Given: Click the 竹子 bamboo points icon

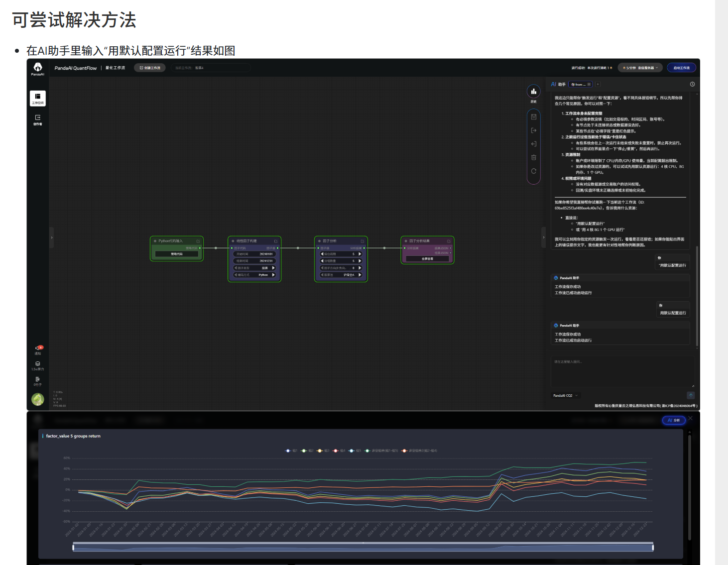Looking at the screenshot, I should (x=38, y=381).
